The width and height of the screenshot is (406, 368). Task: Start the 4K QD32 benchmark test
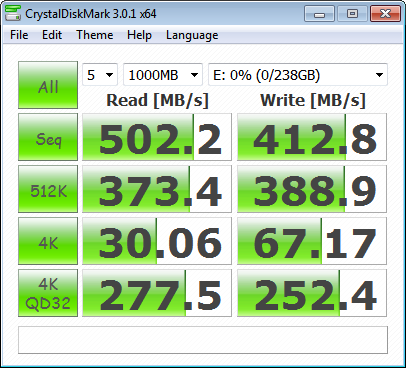click(x=48, y=293)
